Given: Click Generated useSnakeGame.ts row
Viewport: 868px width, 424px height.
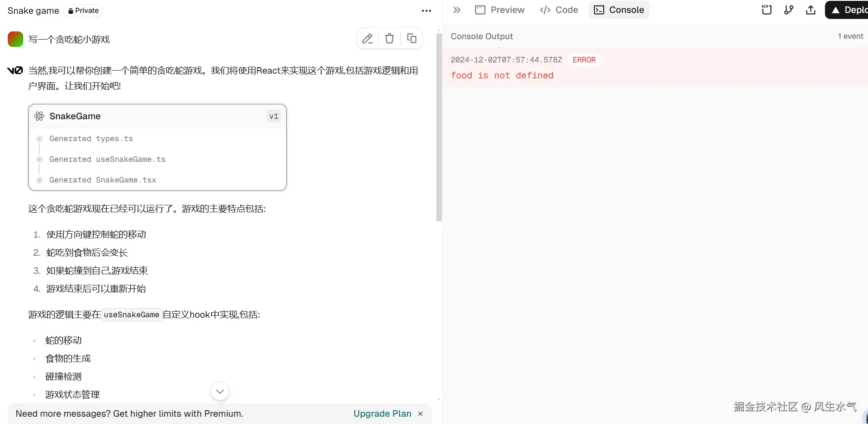Looking at the screenshot, I should click(107, 159).
